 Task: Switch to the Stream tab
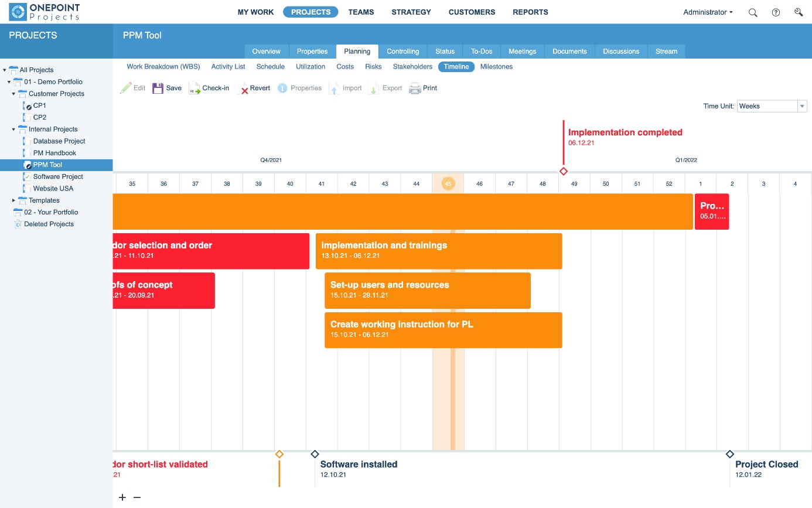[666, 52]
